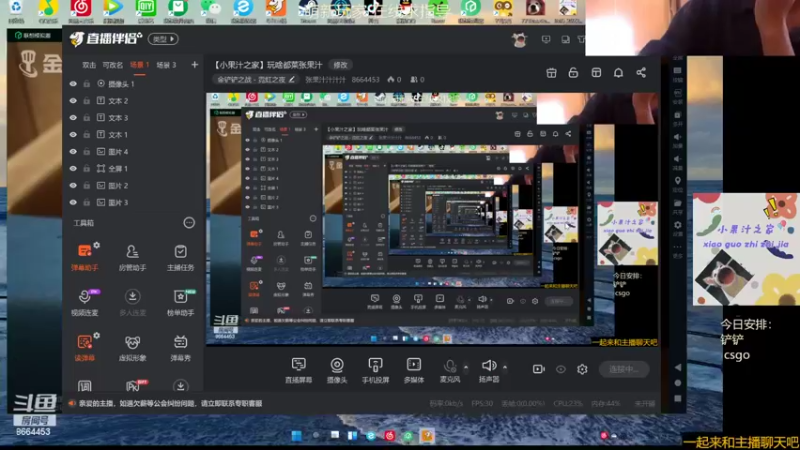The height and width of the screenshot is (450, 800).
Task: Switch to the 场景 3 tab
Action: pyautogui.click(x=166, y=65)
